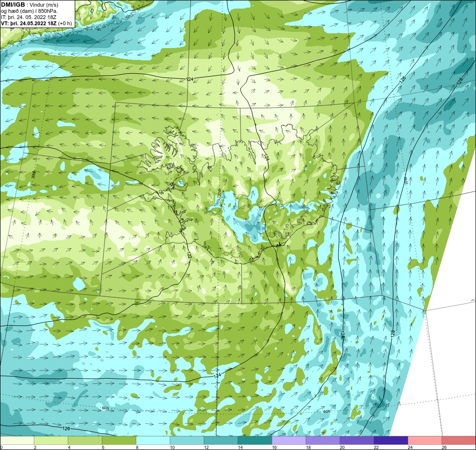The width and height of the screenshot is (476, 450).
Task: Click the '122' contour label on the map
Action: [189, 255]
